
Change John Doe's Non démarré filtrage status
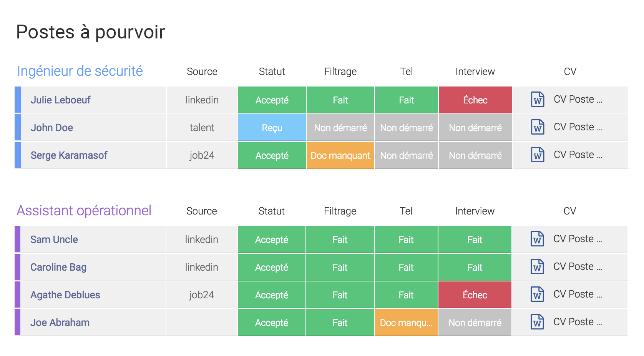340,128
